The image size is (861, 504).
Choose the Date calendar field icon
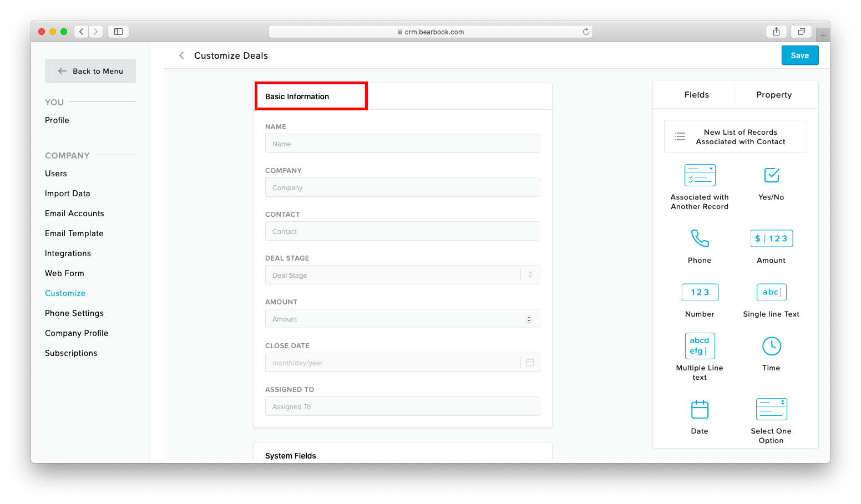tap(700, 409)
